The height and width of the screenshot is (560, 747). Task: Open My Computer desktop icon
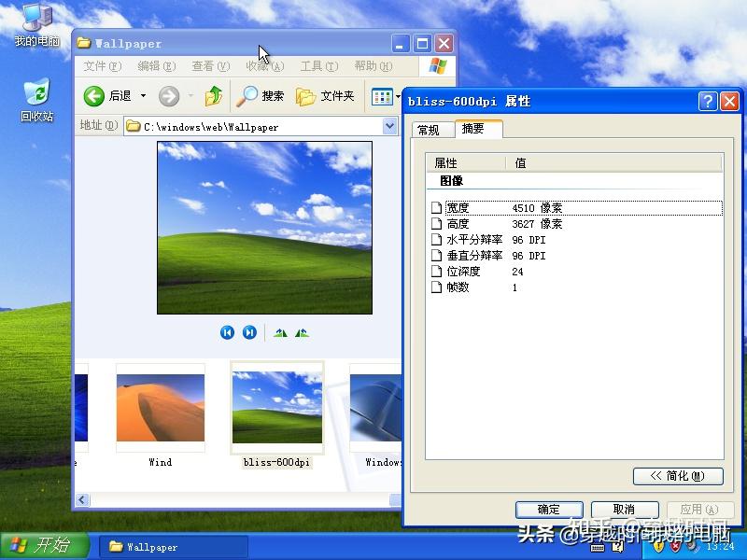click(37, 25)
